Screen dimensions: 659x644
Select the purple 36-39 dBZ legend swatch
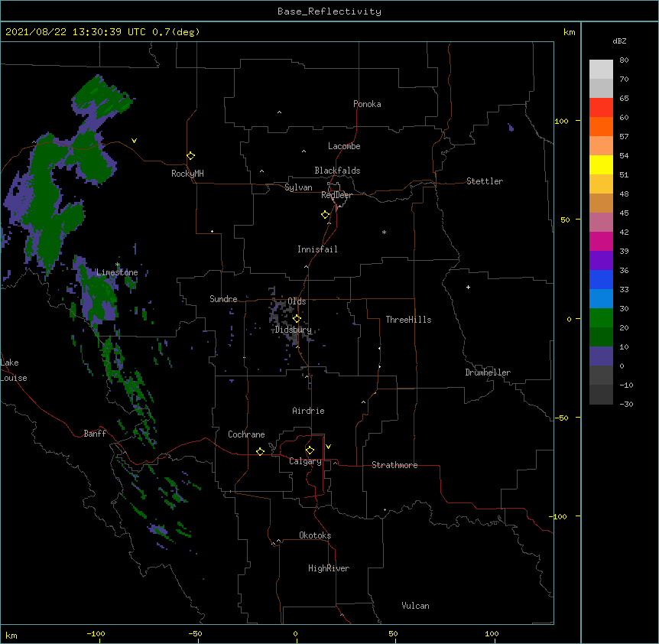pos(601,261)
